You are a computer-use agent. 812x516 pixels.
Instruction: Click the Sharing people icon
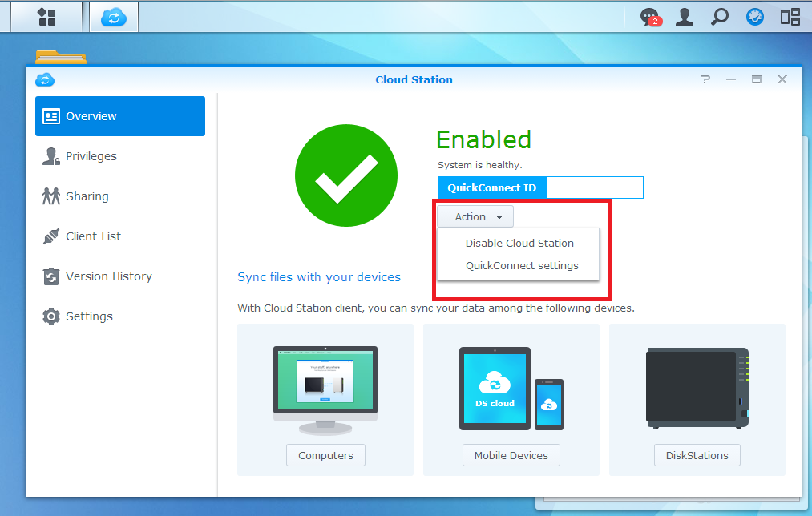click(50, 196)
